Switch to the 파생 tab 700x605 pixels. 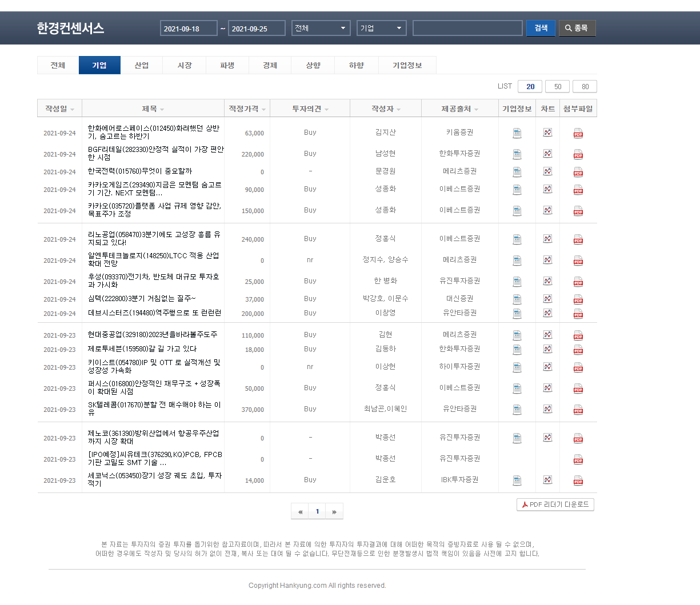point(227,65)
